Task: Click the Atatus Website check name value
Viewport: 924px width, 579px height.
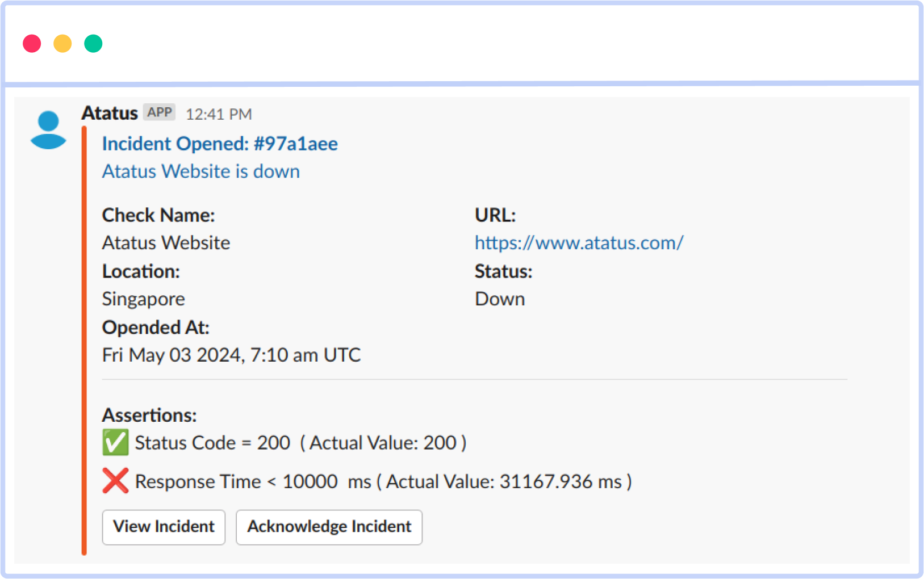Action: pyautogui.click(x=166, y=243)
